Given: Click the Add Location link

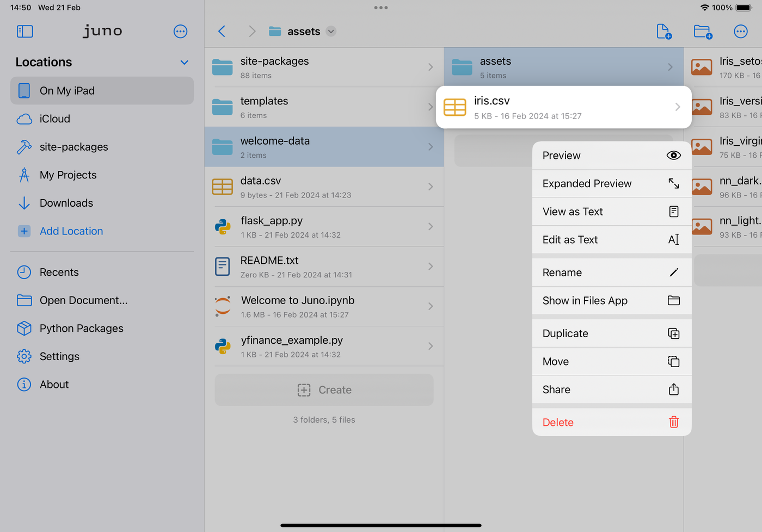Looking at the screenshot, I should [71, 231].
